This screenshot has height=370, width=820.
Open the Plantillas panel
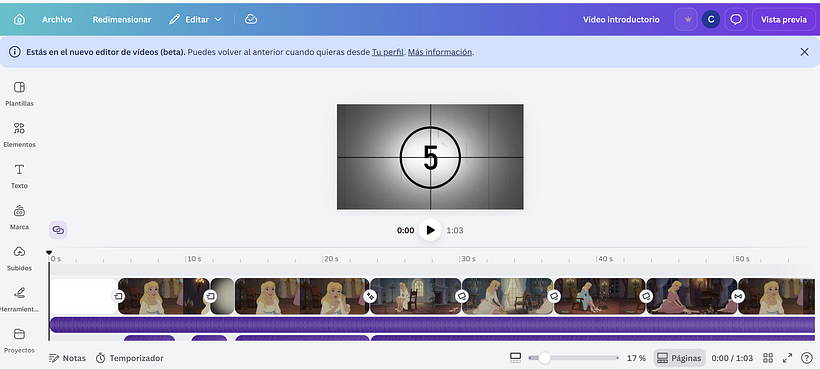pyautogui.click(x=19, y=94)
